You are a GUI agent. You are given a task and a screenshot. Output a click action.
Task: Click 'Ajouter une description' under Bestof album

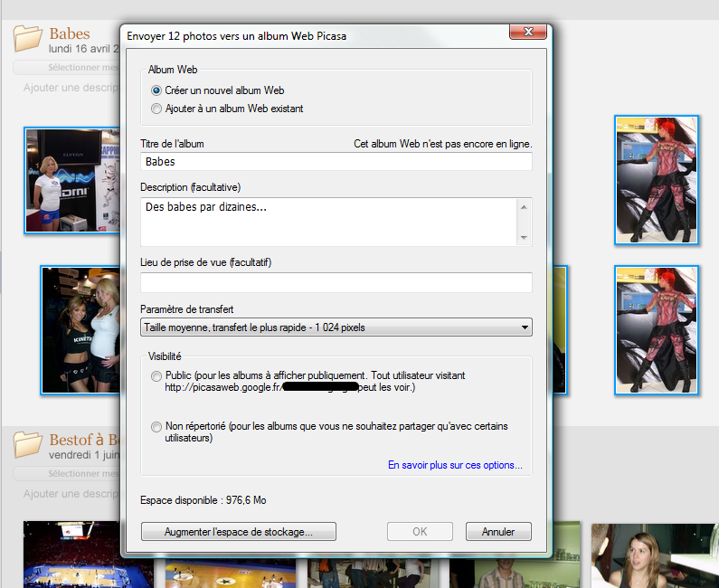coord(71,494)
